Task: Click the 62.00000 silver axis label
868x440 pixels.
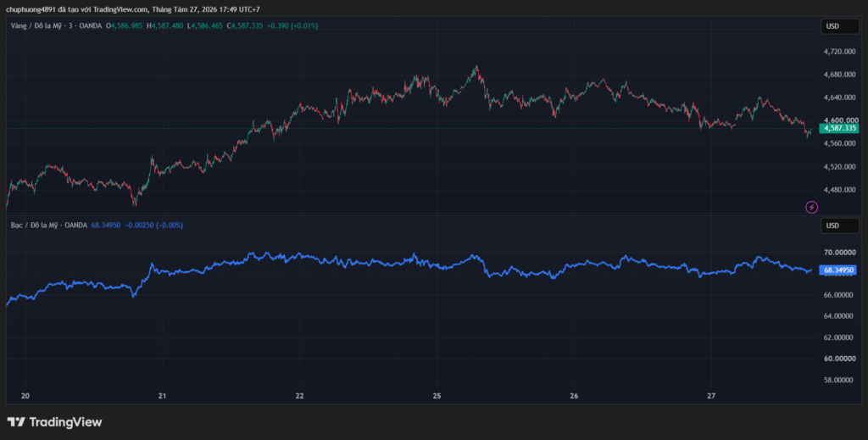Action: point(839,337)
